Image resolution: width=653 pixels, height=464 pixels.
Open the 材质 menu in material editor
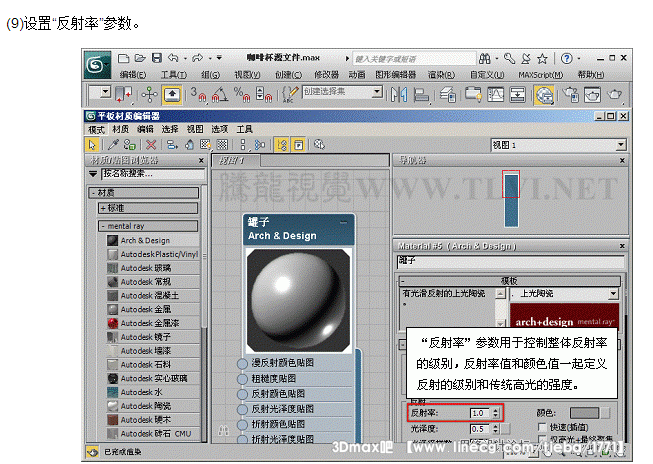coord(121,129)
